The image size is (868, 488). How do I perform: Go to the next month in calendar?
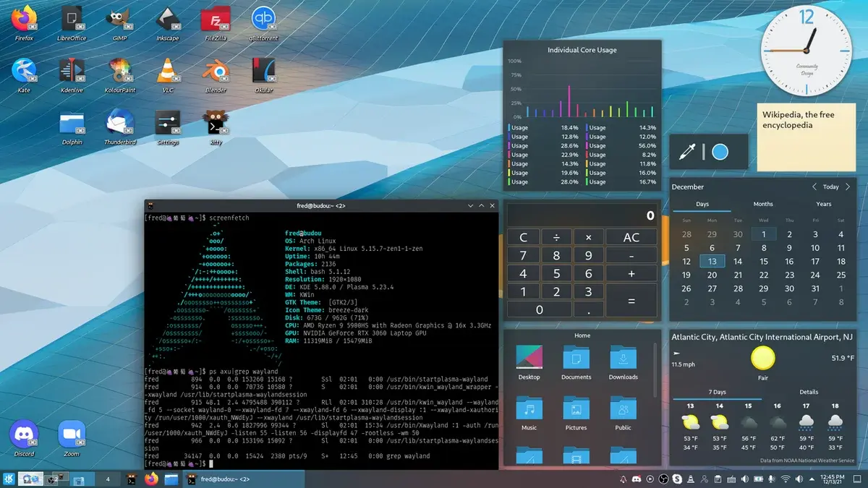click(848, 187)
